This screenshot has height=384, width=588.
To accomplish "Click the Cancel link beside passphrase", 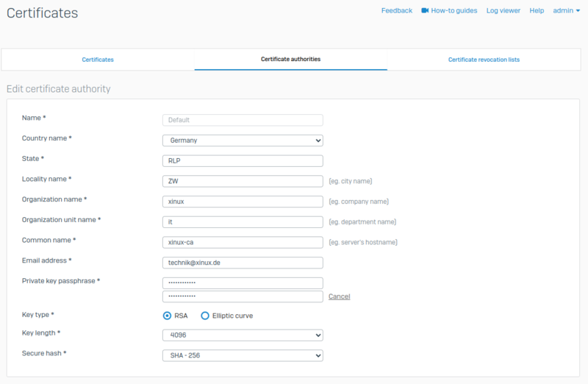I will [x=339, y=296].
